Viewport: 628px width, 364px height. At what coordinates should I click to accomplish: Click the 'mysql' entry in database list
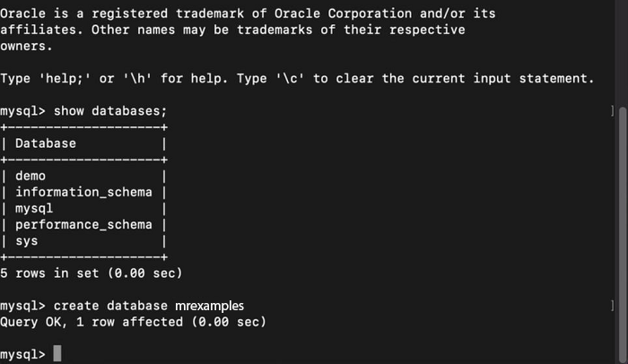(34, 209)
